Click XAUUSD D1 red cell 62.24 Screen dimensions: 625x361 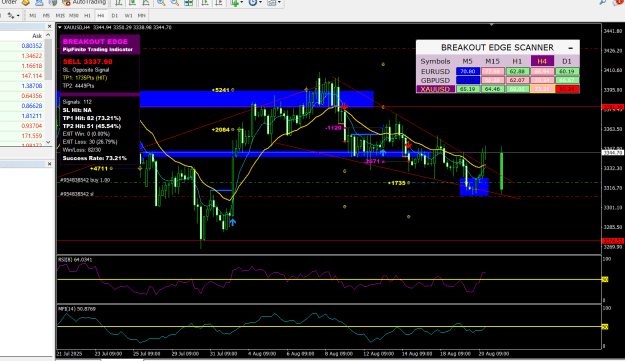point(567,89)
